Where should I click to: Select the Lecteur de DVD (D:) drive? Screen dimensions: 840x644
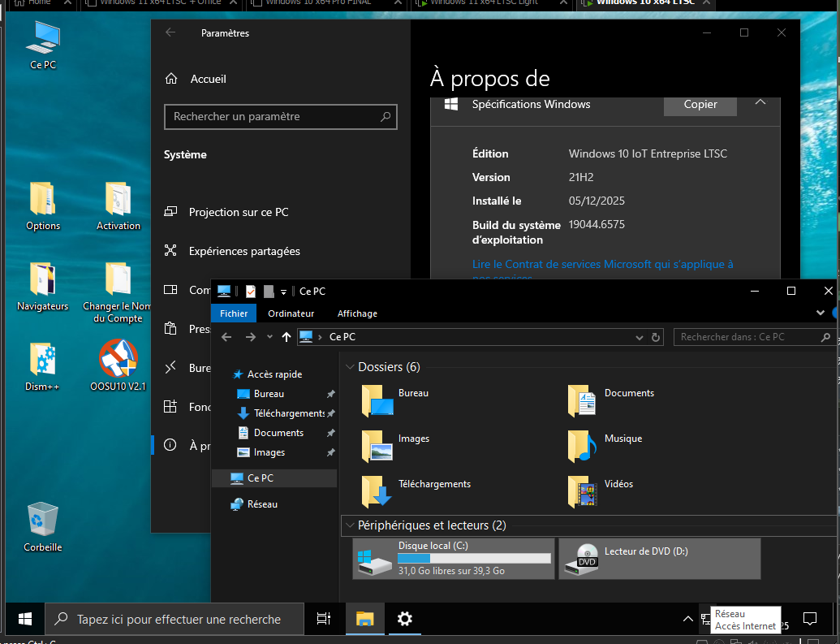point(660,558)
